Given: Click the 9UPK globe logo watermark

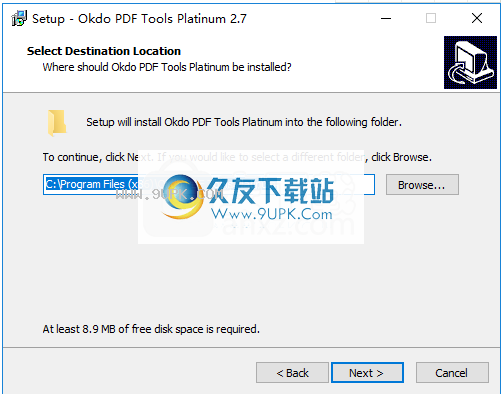Looking at the screenshot, I should (181, 197).
